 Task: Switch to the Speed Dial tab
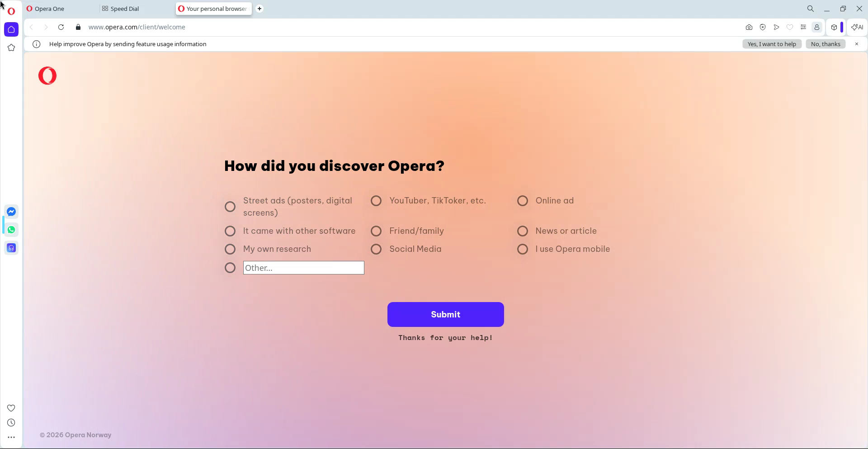pos(125,9)
